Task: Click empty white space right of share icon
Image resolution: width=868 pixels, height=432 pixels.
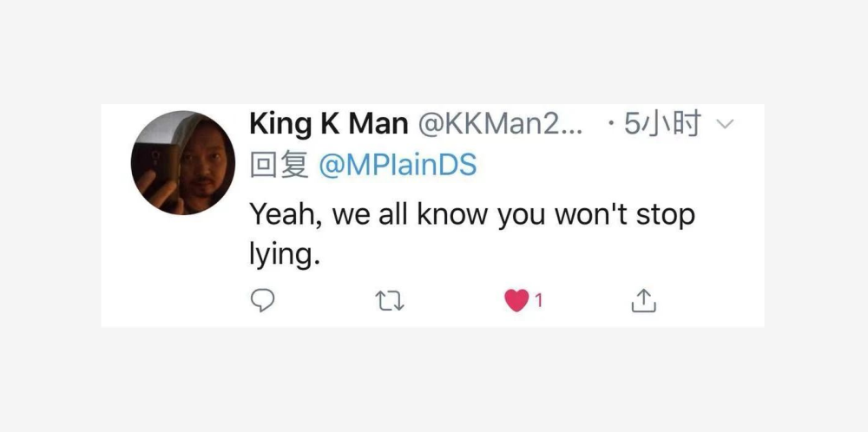Action: coord(712,301)
